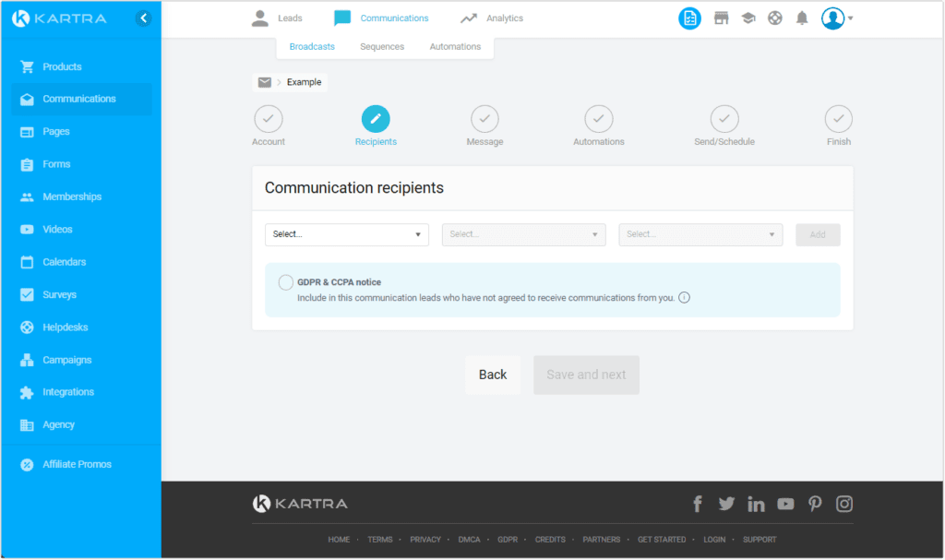945x560 pixels.
Task: Open the Memberships people icon
Action: (x=27, y=197)
